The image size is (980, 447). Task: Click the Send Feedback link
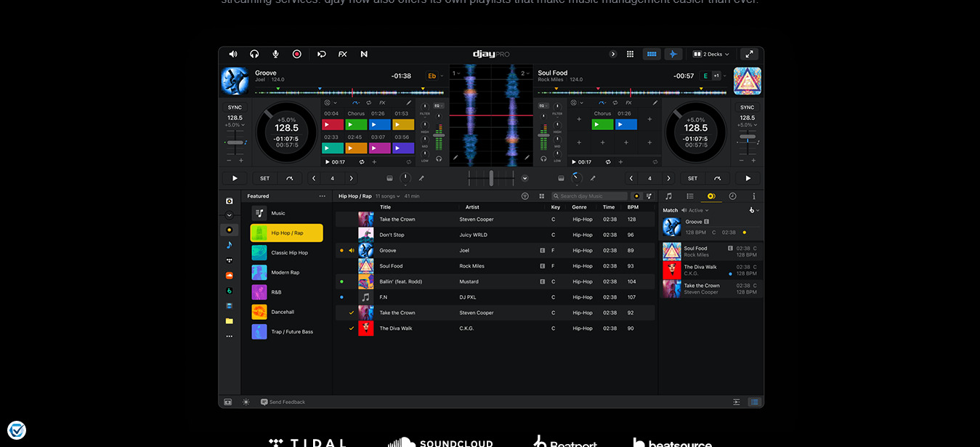click(x=283, y=402)
